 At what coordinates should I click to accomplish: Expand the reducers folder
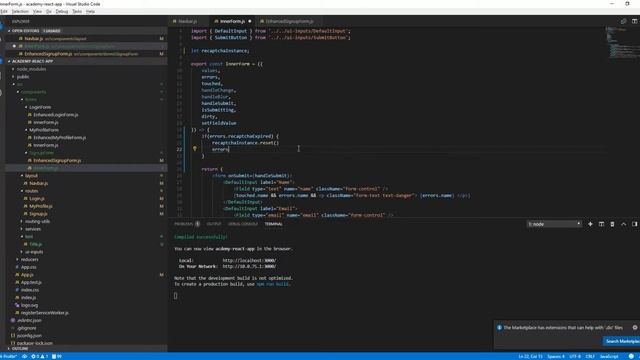coord(29,260)
